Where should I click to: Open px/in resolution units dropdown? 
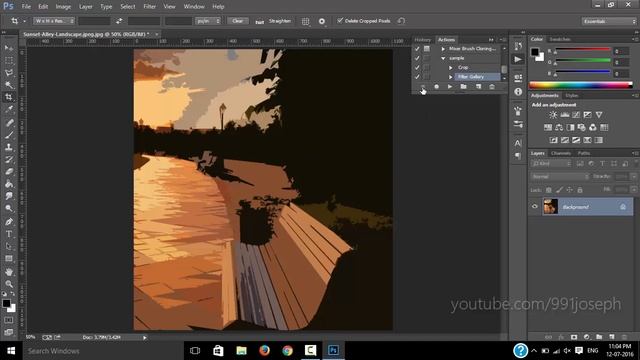click(x=208, y=21)
